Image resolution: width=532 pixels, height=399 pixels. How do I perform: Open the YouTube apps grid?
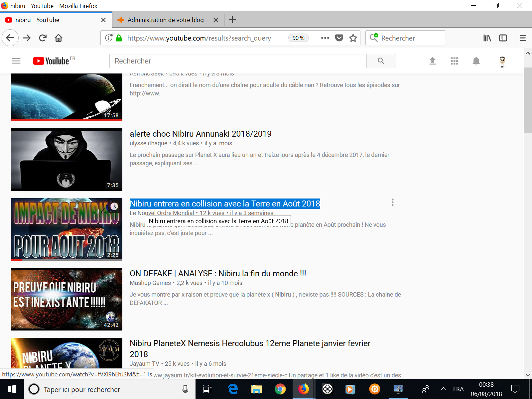coord(454,61)
